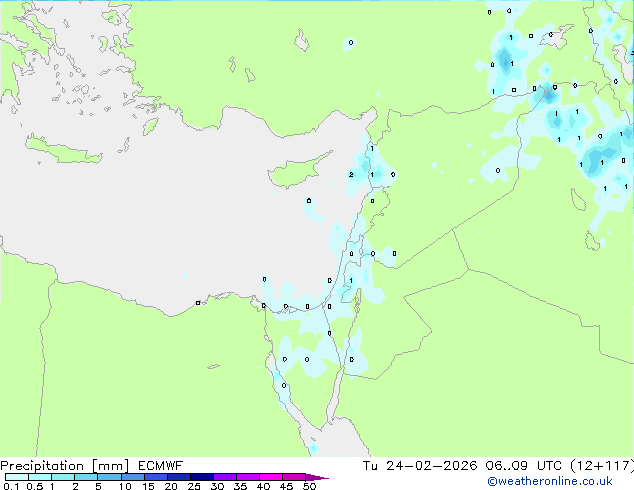Click the '(12+117)' forecast offset text
Image resolution: width=634 pixels, height=490 pixels.
[x=602, y=466]
